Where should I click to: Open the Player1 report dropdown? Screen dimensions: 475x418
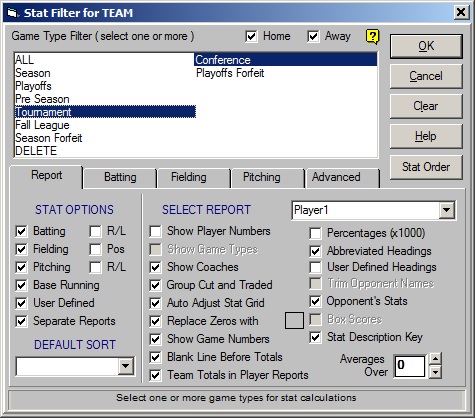point(446,210)
